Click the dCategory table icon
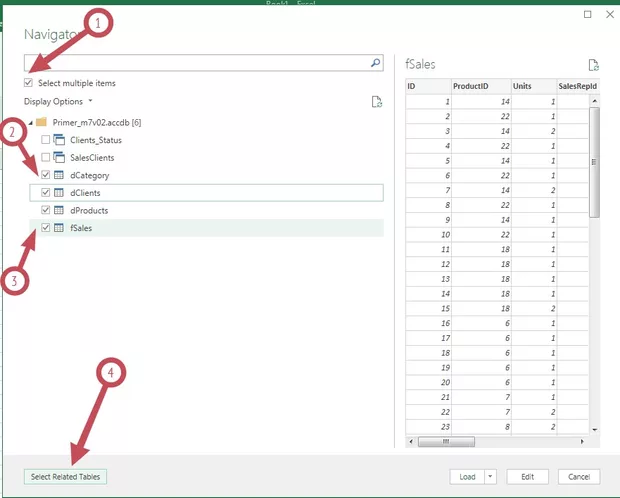This screenshot has width=620, height=498. 59,175
